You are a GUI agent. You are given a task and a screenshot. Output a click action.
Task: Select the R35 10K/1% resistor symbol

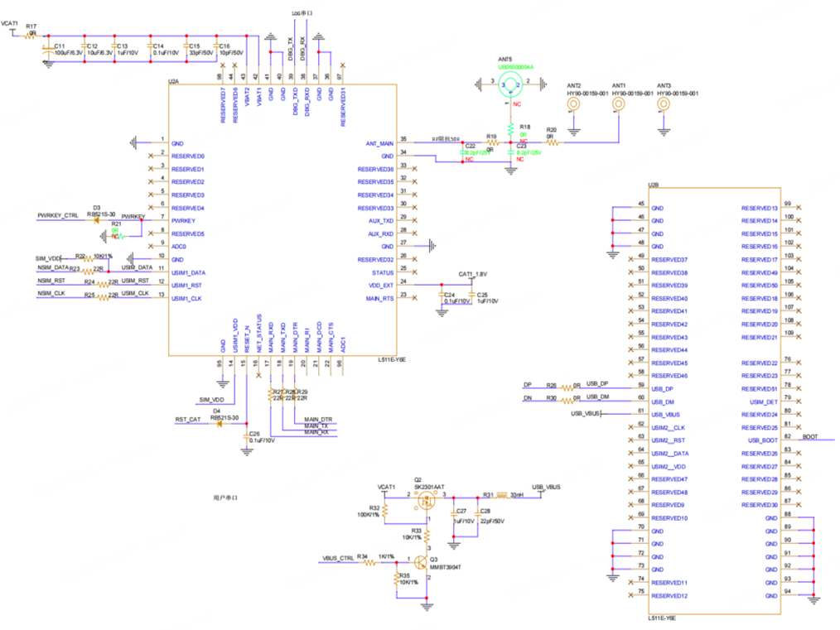coord(397,580)
